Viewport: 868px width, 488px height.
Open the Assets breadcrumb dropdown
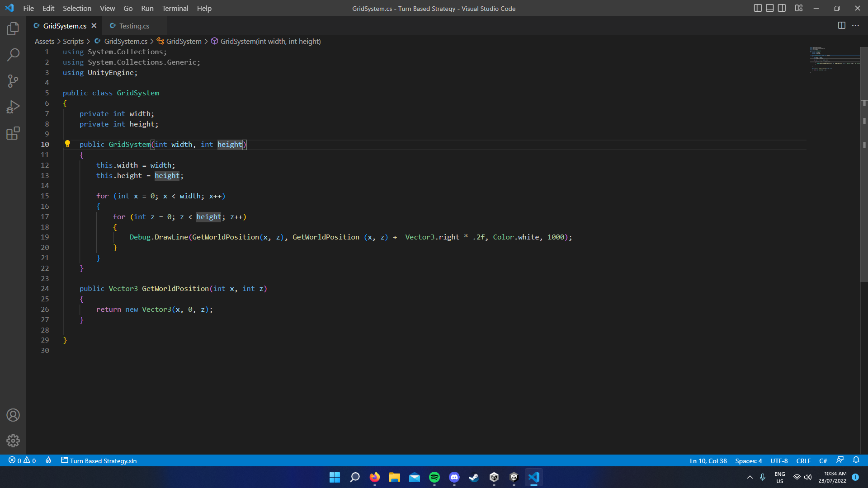point(44,41)
